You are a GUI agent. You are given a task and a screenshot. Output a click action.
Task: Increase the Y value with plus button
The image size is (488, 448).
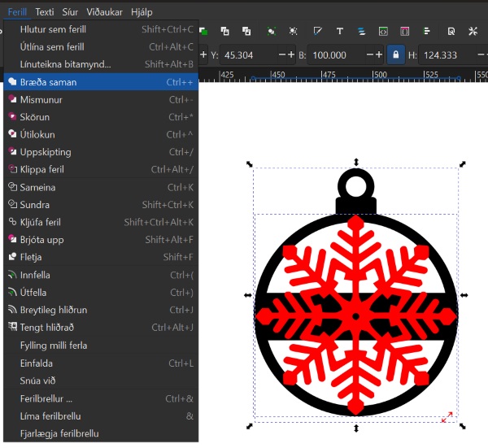[x=292, y=54]
